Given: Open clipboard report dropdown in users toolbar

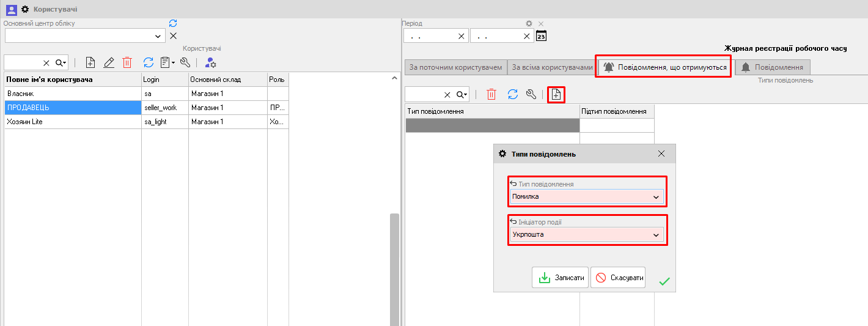Looking at the screenshot, I should [x=167, y=62].
